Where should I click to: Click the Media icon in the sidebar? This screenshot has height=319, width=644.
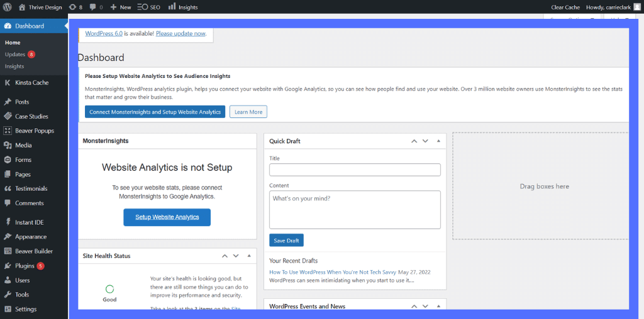click(8, 145)
